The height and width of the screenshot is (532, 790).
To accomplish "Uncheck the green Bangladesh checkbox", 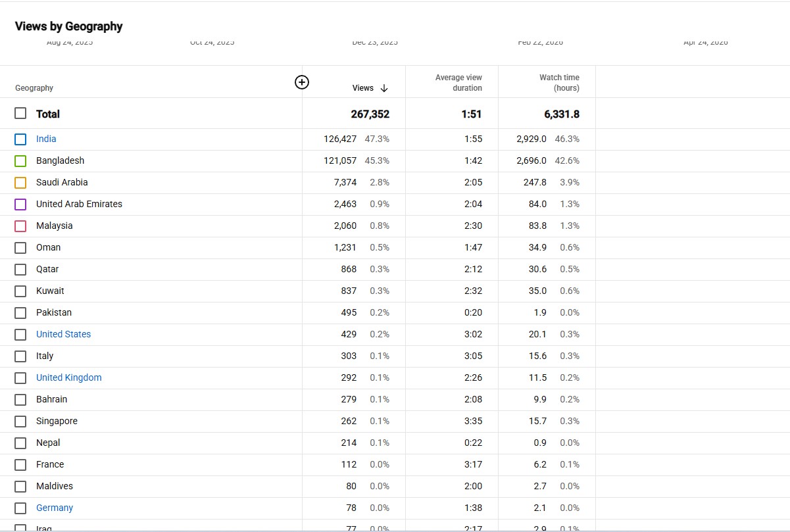I will point(20,161).
